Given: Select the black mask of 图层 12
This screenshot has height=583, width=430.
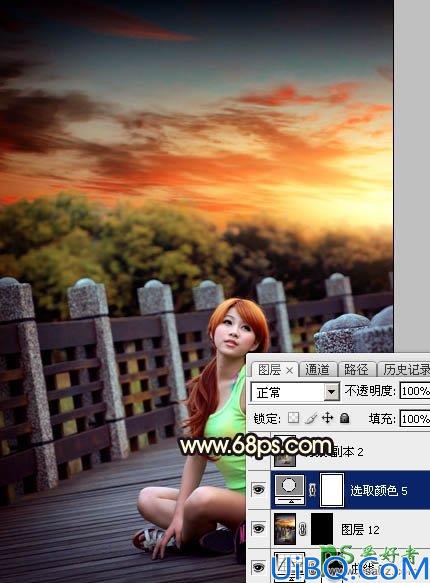Looking at the screenshot, I should point(322,529).
